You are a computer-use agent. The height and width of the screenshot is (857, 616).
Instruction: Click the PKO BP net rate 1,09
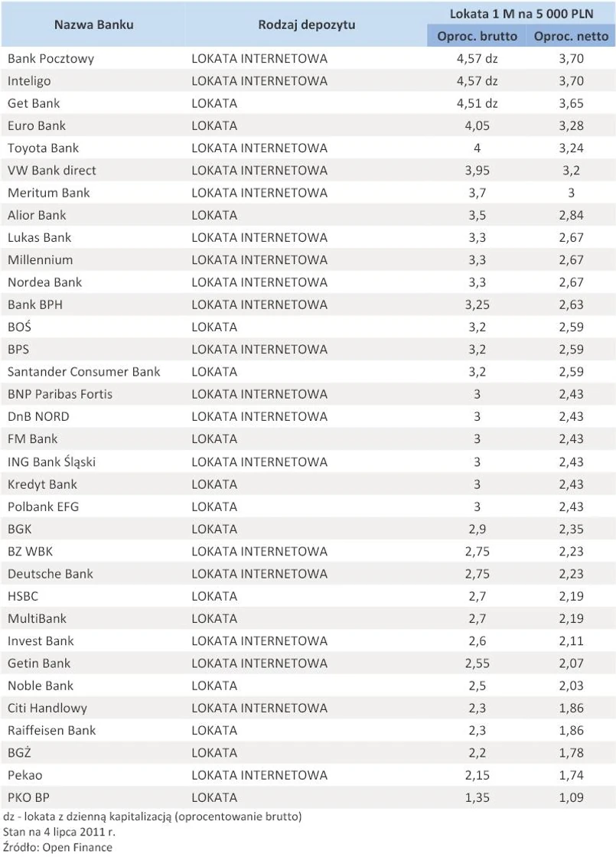click(571, 798)
